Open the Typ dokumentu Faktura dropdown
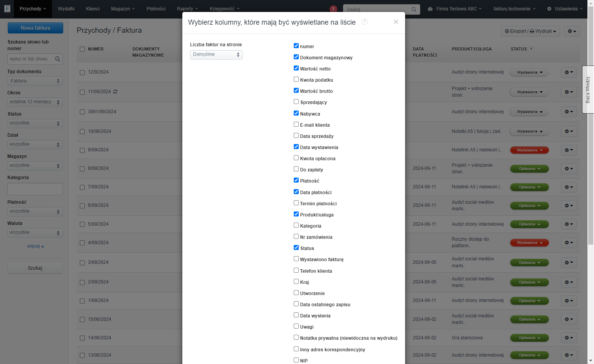The height and width of the screenshot is (364, 594). click(x=35, y=81)
